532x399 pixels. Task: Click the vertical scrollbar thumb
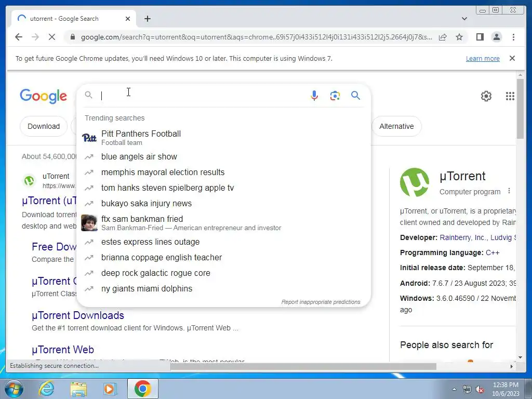coord(520,109)
